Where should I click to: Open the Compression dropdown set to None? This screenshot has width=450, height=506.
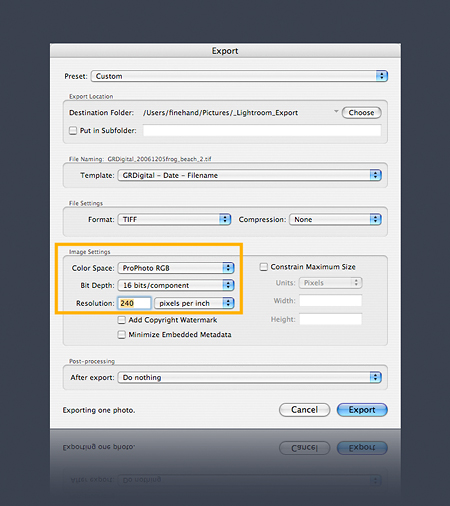(x=335, y=219)
